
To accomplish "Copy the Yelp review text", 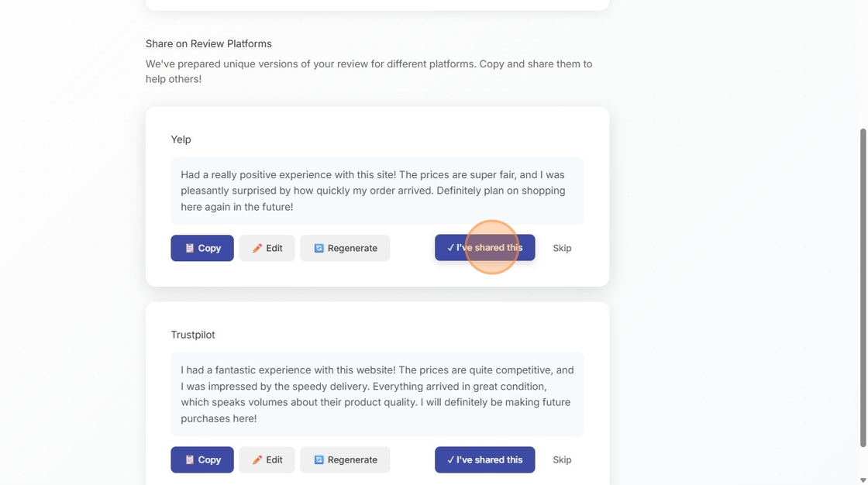I will [x=202, y=248].
